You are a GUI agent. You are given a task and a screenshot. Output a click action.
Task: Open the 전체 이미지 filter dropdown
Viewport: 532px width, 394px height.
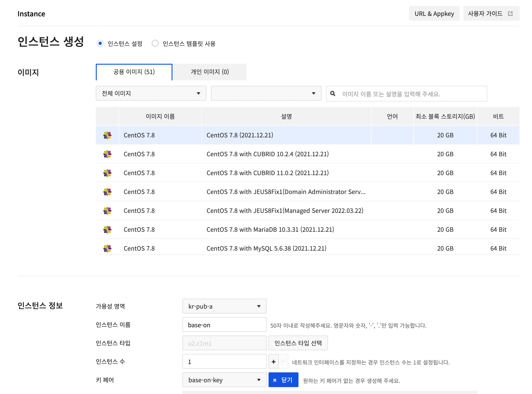tap(151, 93)
